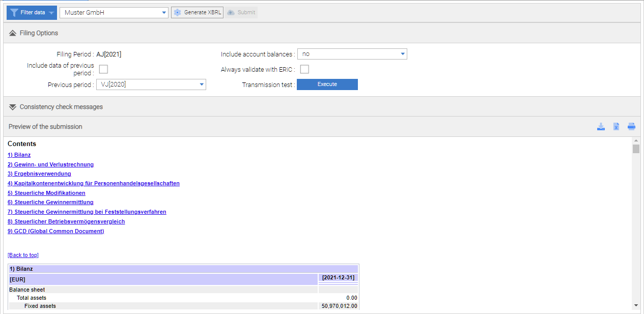The height and width of the screenshot is (314, 644).
Task: Tick the Always validate with ERiC checkbox
Action: pyautogui.click(x=304, y=69)
